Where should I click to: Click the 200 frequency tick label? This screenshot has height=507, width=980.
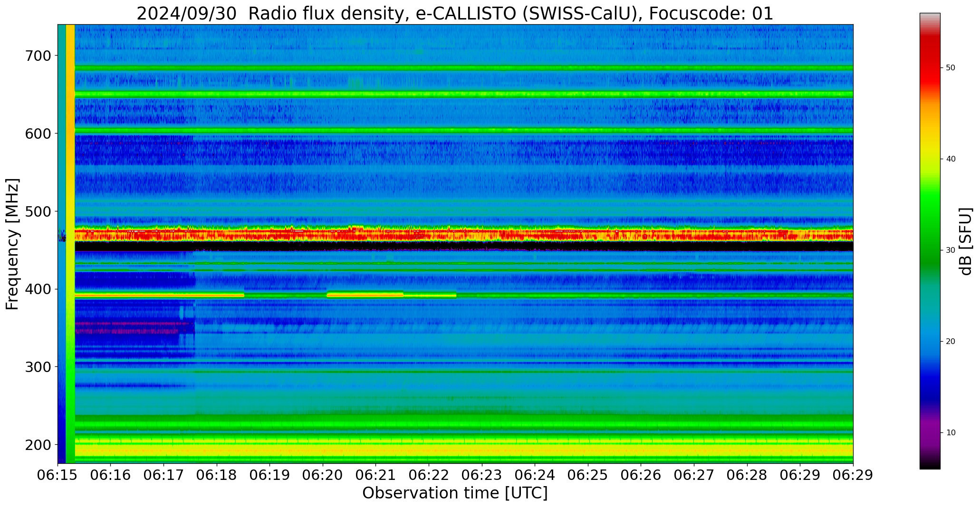pos(38,444)
